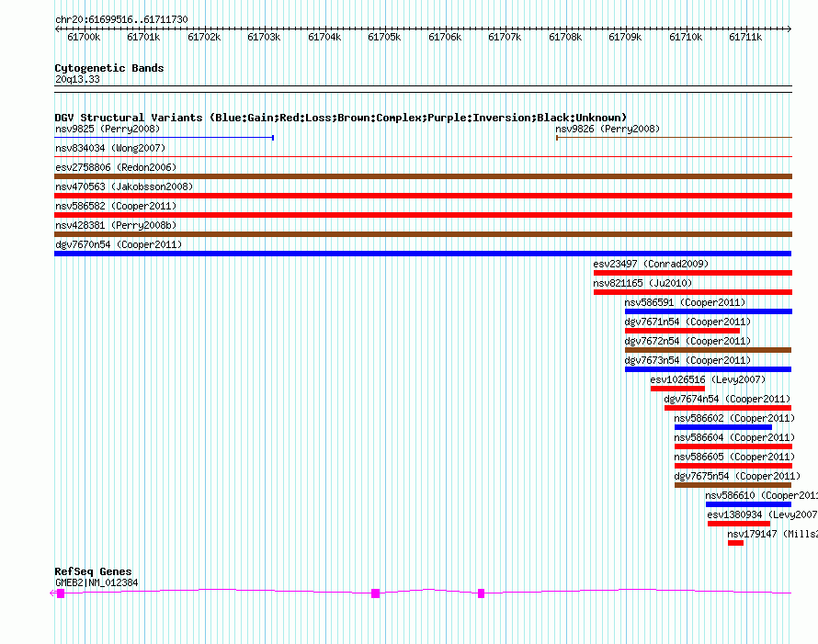Viewport: 818px width, 644px height.
Task: Click the nsv586591 (Cooper2011) label
Action: coord(685,302)
